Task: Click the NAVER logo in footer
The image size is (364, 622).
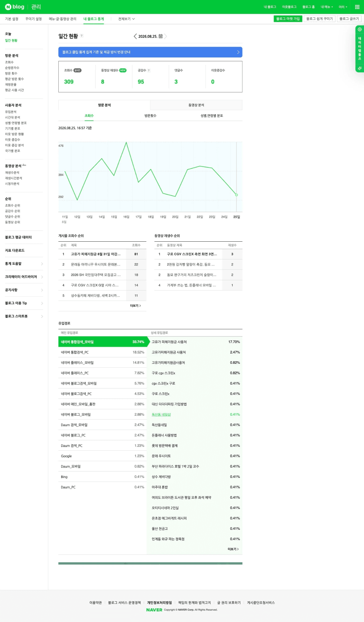Action: click(154, 610)
